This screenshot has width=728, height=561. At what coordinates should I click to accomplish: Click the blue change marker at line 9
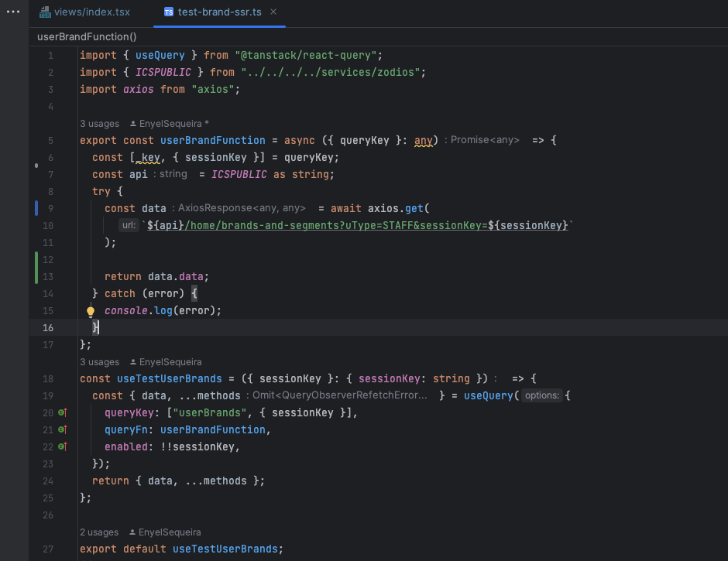pos(36,208)
